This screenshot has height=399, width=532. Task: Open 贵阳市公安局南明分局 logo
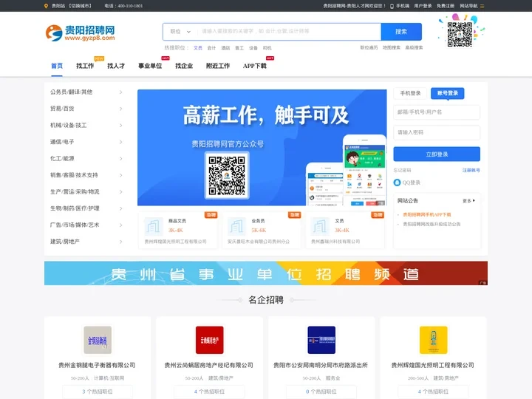(x=321, y=340)
